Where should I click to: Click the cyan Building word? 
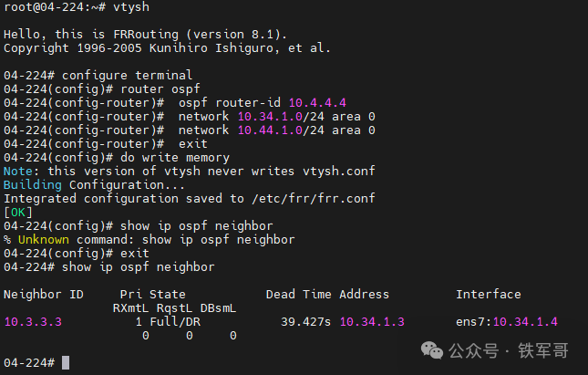tap(33, 184)
